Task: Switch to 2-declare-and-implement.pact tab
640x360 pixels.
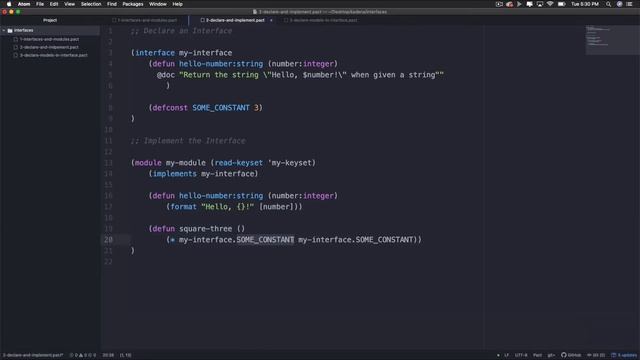Action: [x=233, y=20]
